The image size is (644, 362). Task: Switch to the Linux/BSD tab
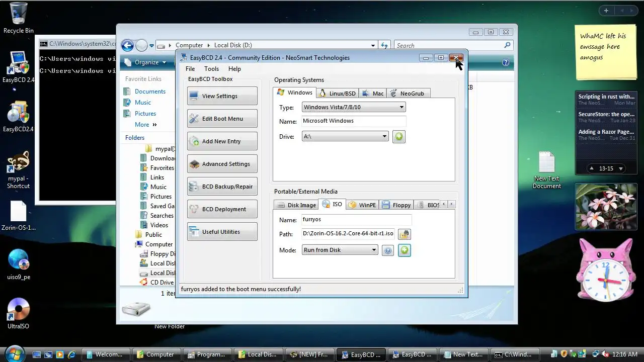(x=337, y=93)
